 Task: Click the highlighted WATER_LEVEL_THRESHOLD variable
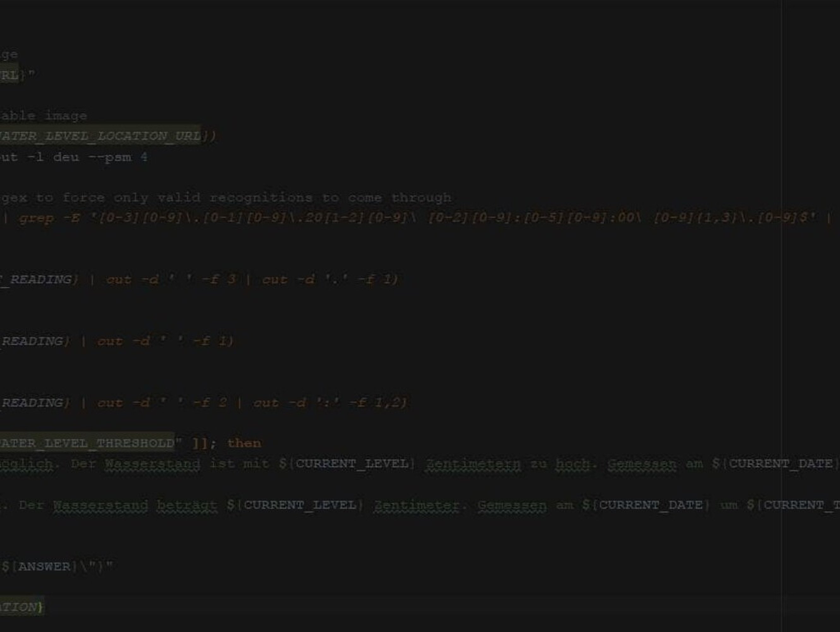coord(87,443)
